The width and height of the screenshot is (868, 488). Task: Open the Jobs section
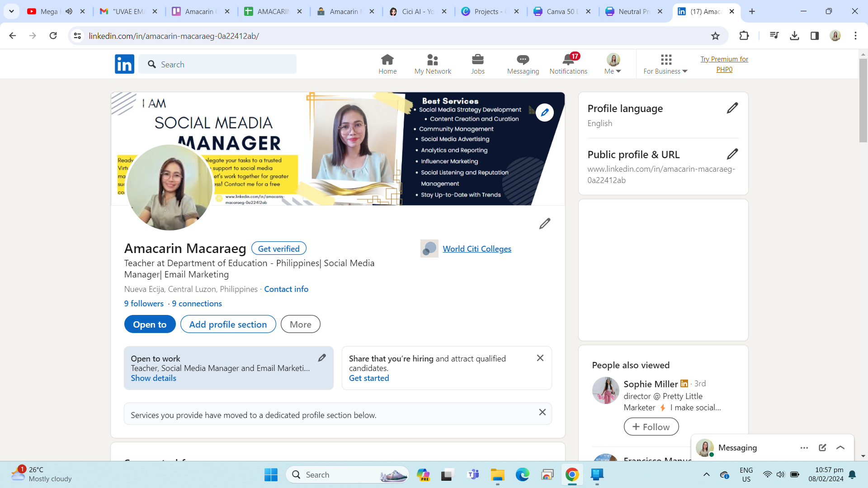point(478,63)
